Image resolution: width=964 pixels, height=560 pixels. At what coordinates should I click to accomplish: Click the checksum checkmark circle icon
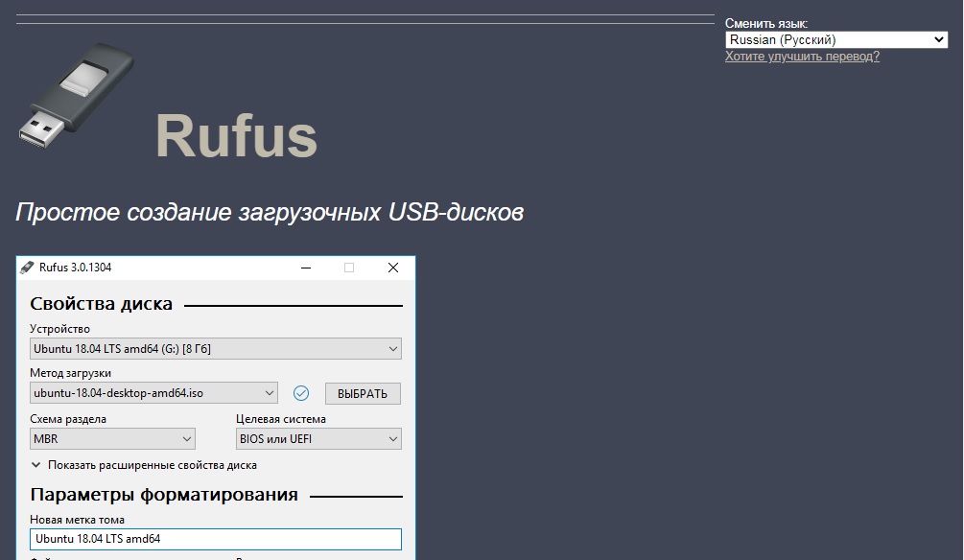tap(300, 393)
